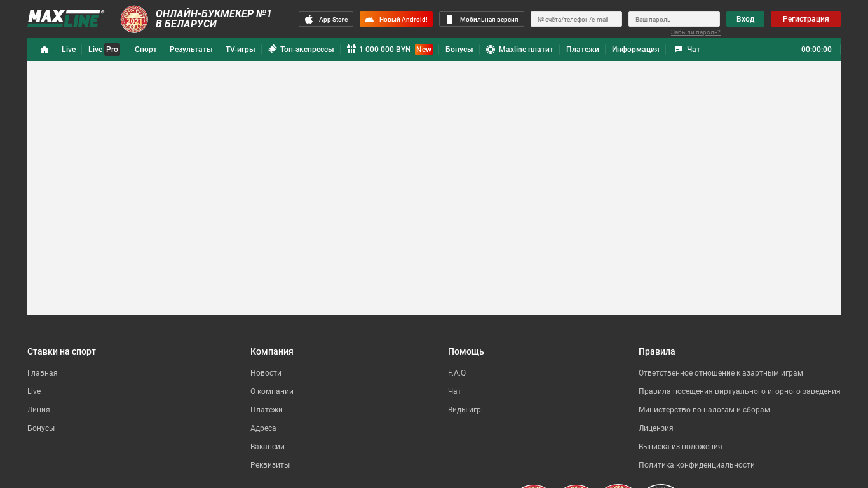868x488 pixels.
Task: Open Чат in the navigation bar
Action: coord(688,50)
